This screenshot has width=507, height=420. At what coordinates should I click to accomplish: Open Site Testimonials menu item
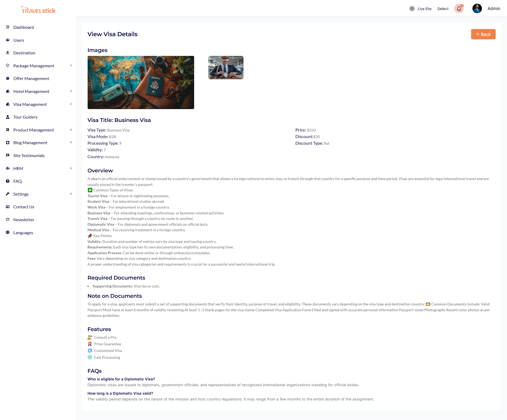29,155
